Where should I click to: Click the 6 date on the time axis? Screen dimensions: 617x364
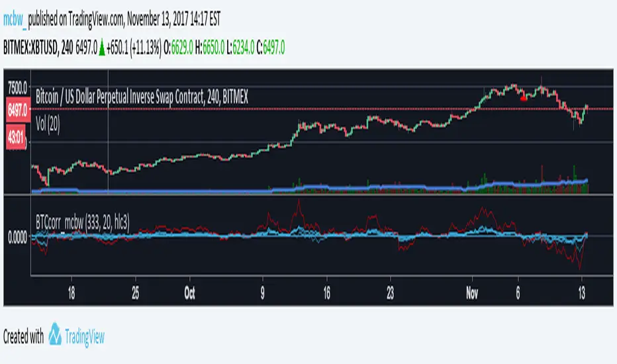click(518, 293)
